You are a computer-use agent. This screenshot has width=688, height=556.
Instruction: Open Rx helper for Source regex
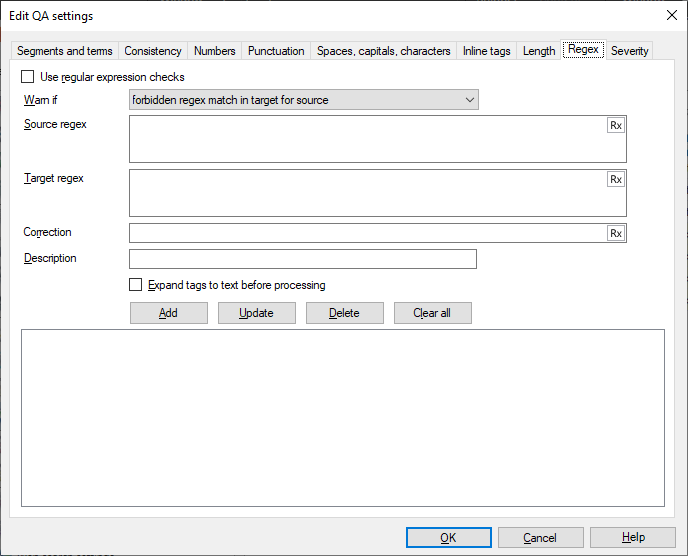point(616,126)
